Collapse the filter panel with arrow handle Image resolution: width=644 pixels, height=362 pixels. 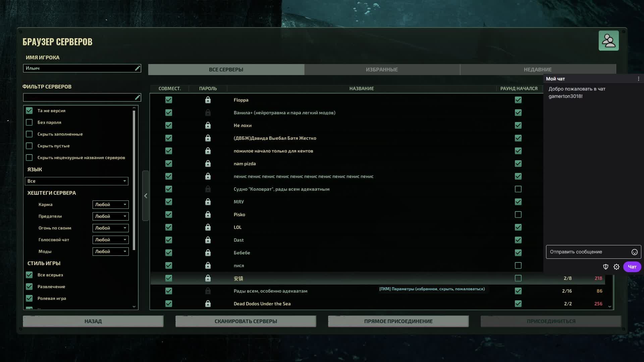pyautogui.click(x=146, y=196)
